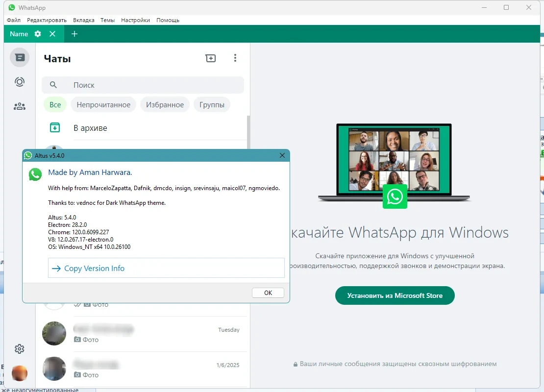Open the В архиве row label
Screen dimensions: 544x392
(x=90, y=128)
